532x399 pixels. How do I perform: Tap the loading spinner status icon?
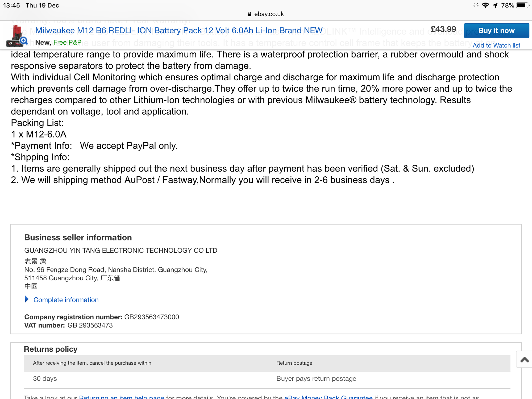tap(476, 5)
